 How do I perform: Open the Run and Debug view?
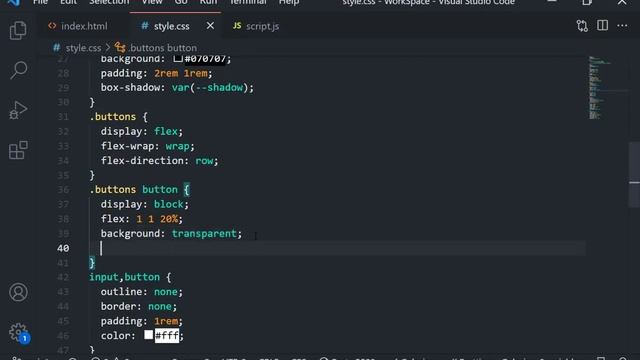point(18,110)
